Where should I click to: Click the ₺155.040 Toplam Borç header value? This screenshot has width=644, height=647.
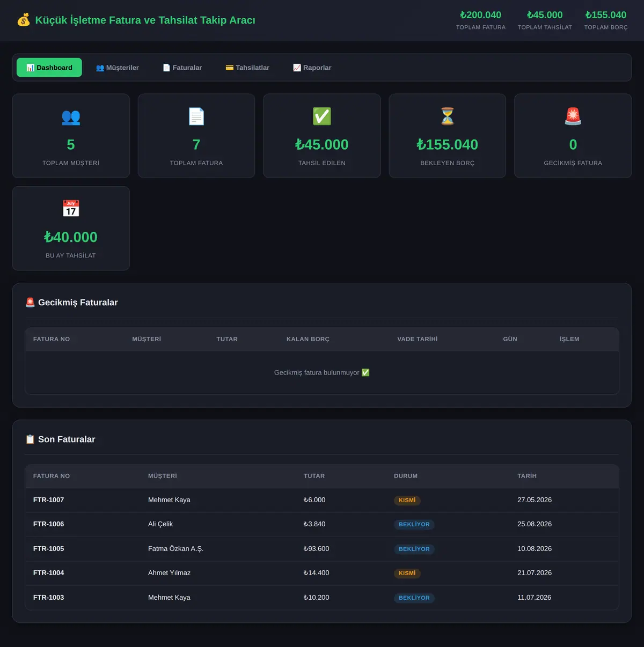pos(606,15)
